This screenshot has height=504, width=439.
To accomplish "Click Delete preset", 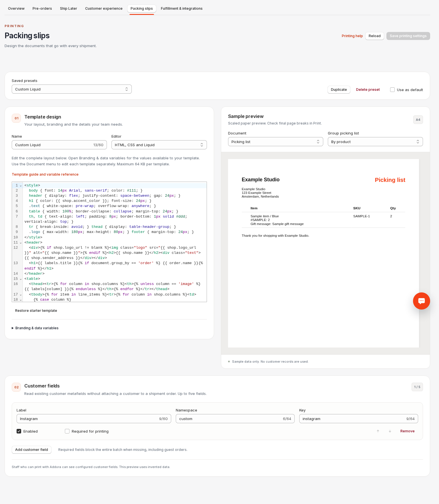I will 368,90.
